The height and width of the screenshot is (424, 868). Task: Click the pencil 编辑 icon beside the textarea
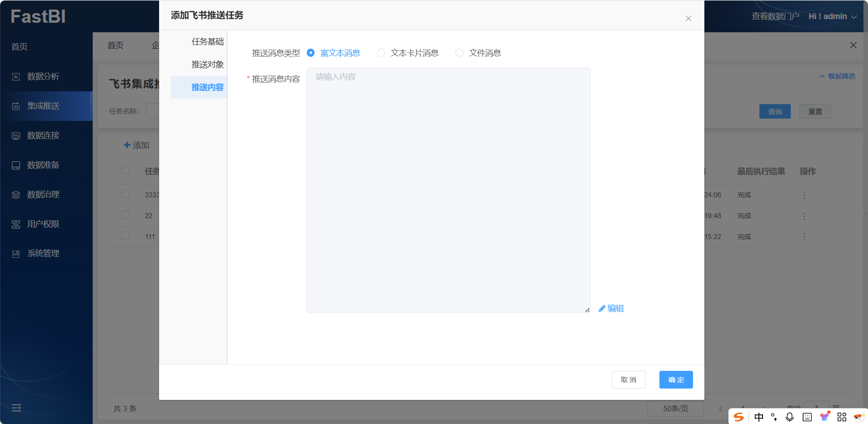[602, 309]
